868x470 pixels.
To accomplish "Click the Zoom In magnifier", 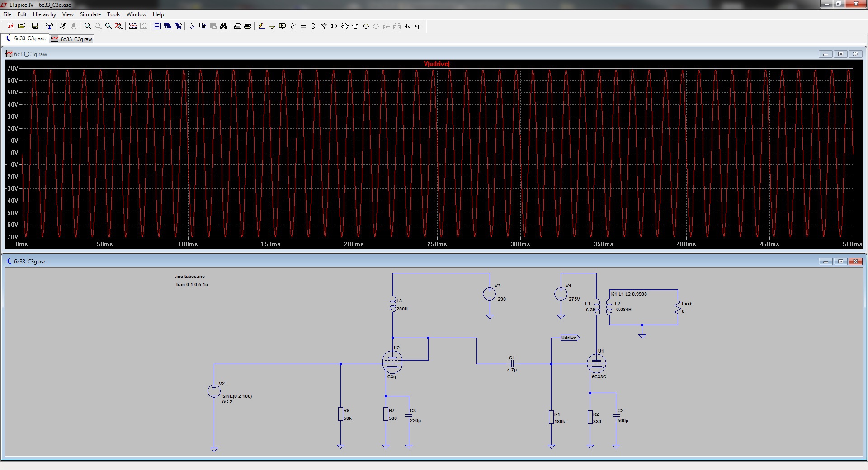I will (x=88, y=26).
